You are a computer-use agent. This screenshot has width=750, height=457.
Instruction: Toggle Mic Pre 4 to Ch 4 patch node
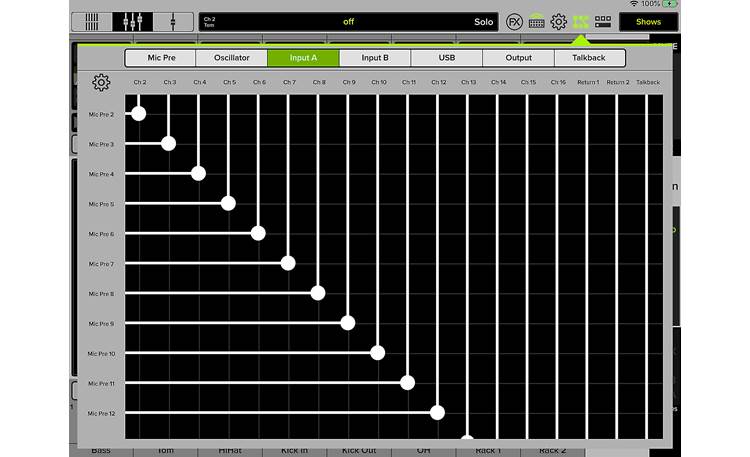(x=199, y=173)
